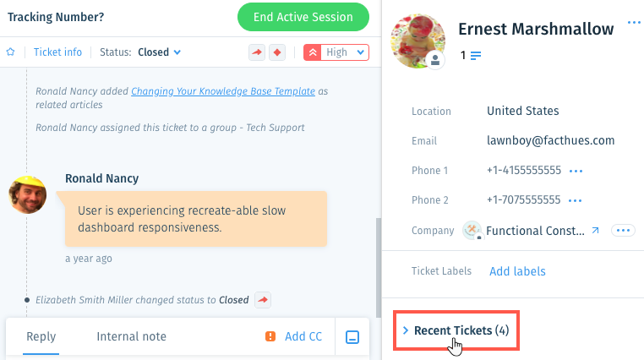Open the Ticket info link
This screenshot has height=360, width=644.
(x=57, y=52)
